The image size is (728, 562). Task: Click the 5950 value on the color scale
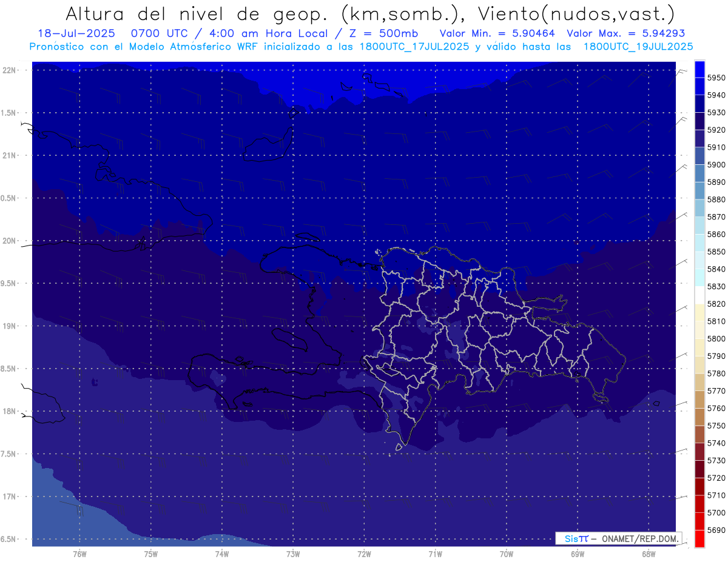[x=716, y=78]
